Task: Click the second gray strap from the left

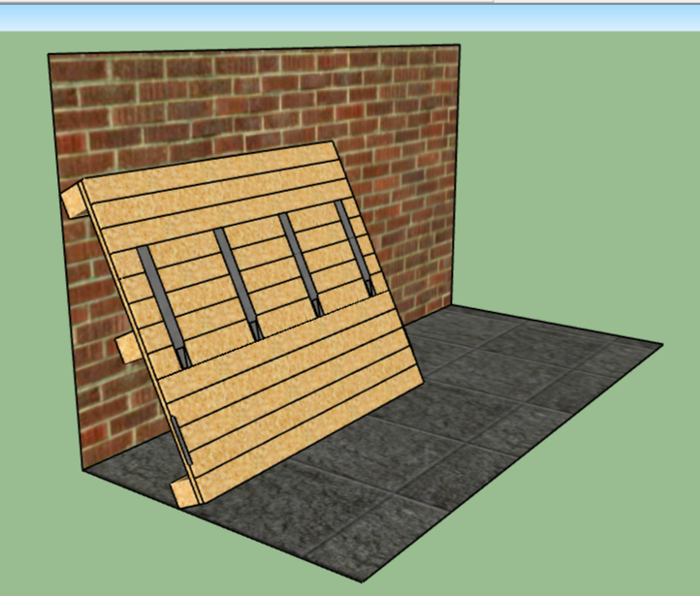Action: pos(239,284)
